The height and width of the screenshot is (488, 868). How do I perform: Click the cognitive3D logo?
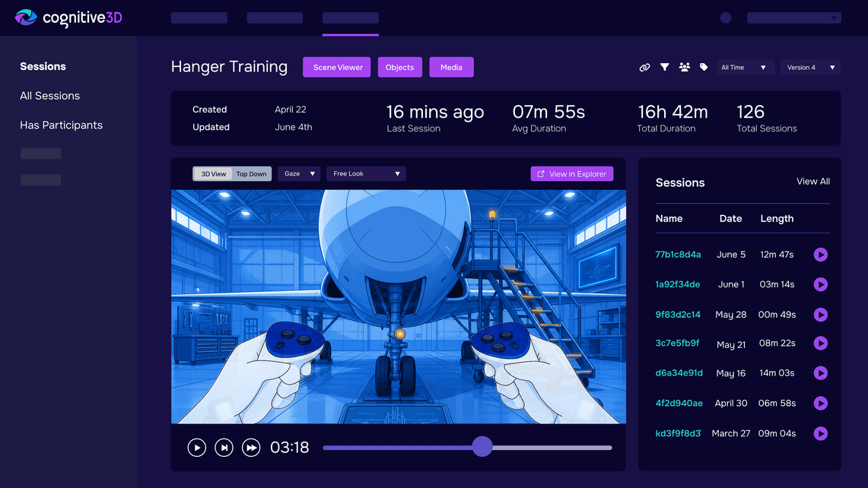[68, 17]
